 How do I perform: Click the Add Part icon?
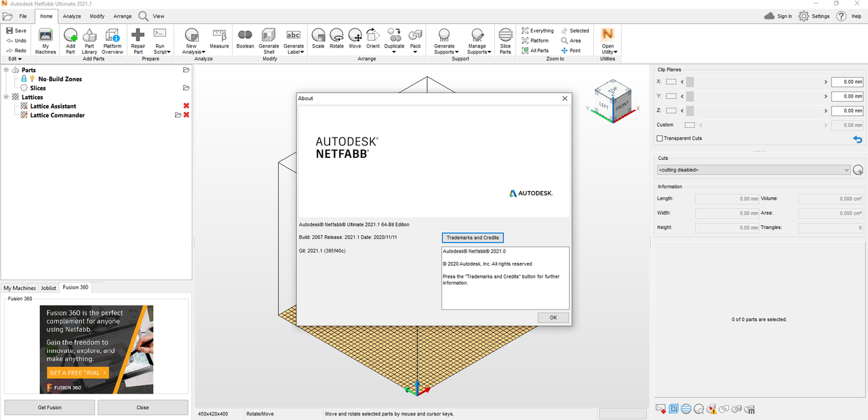pos(71,41)
